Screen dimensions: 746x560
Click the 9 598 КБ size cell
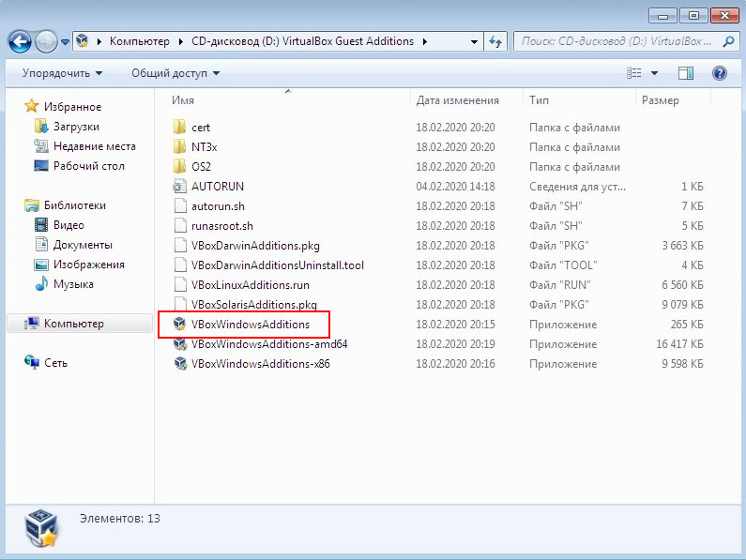(x=682, y=364)
